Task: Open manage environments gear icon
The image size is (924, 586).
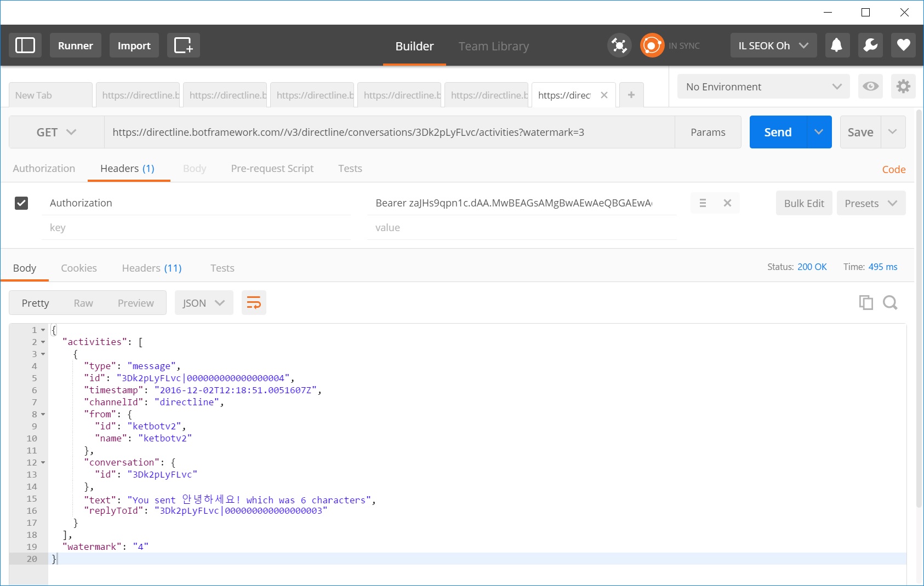Action: (x=903, y=87)
